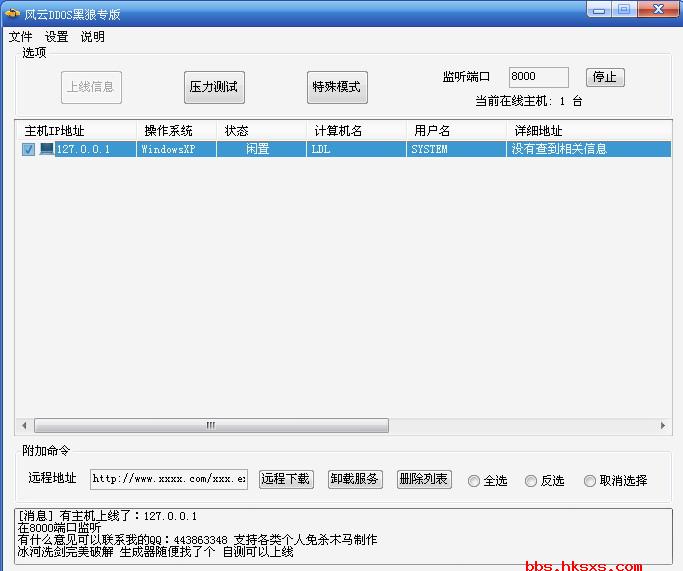Viewport: 683px width, 571px height.
Task: Select the 反选 radio button
Action: (531, 481)
